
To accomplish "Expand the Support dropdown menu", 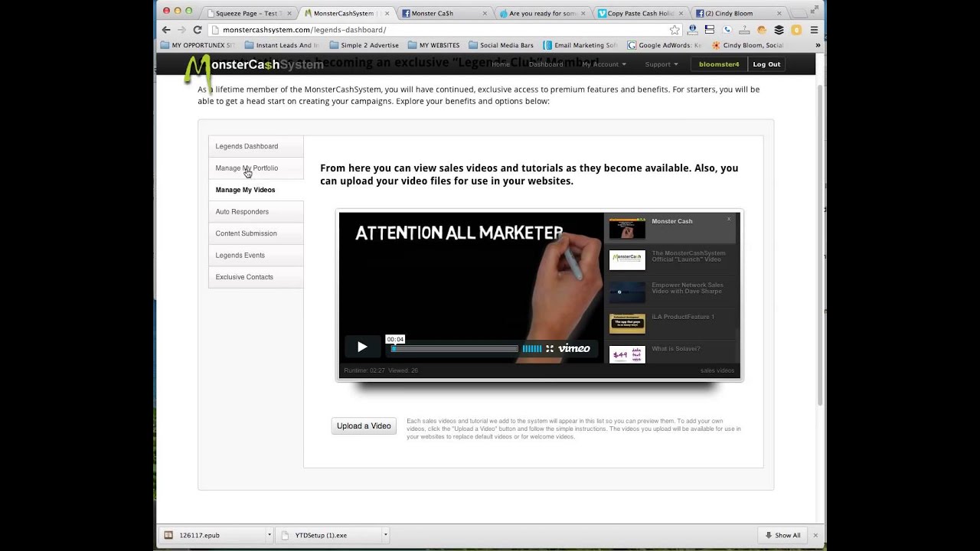I will [661, 64].
